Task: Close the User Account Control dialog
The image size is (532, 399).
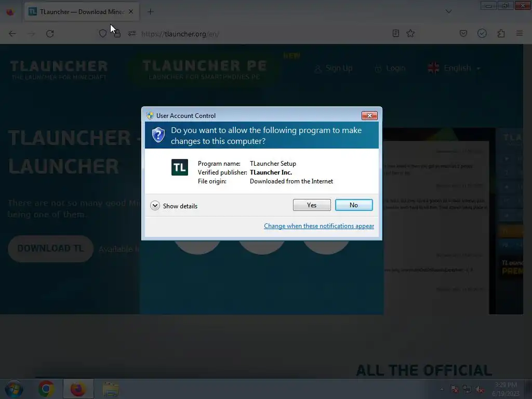Action: (369, 116)
